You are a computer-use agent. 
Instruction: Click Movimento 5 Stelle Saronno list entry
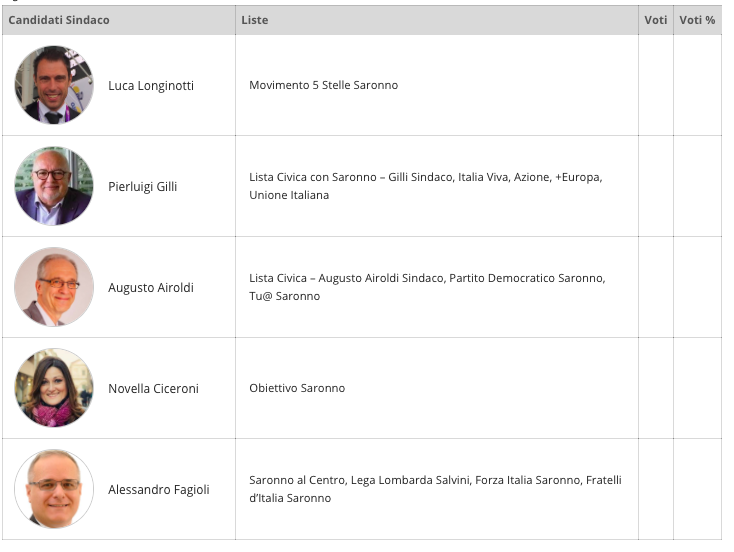[x=323, y=85]
